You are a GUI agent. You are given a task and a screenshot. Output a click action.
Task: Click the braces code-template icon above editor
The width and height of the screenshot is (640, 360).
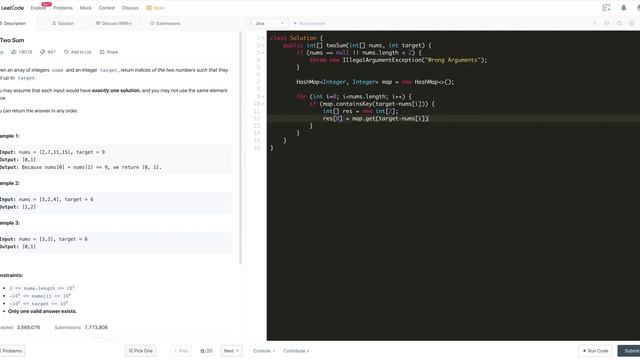point(607,23)
